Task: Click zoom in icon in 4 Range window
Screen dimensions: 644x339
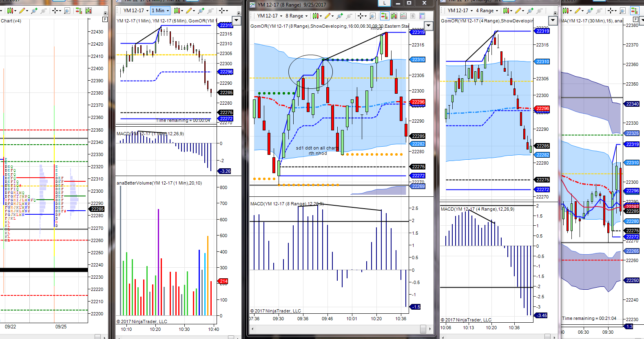Action: point(530,11)
